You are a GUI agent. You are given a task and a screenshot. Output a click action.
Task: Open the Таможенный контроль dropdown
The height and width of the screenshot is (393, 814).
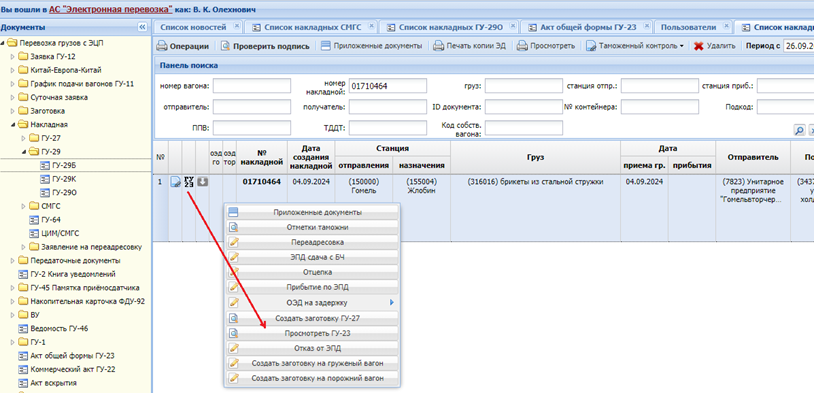[635, 46]
